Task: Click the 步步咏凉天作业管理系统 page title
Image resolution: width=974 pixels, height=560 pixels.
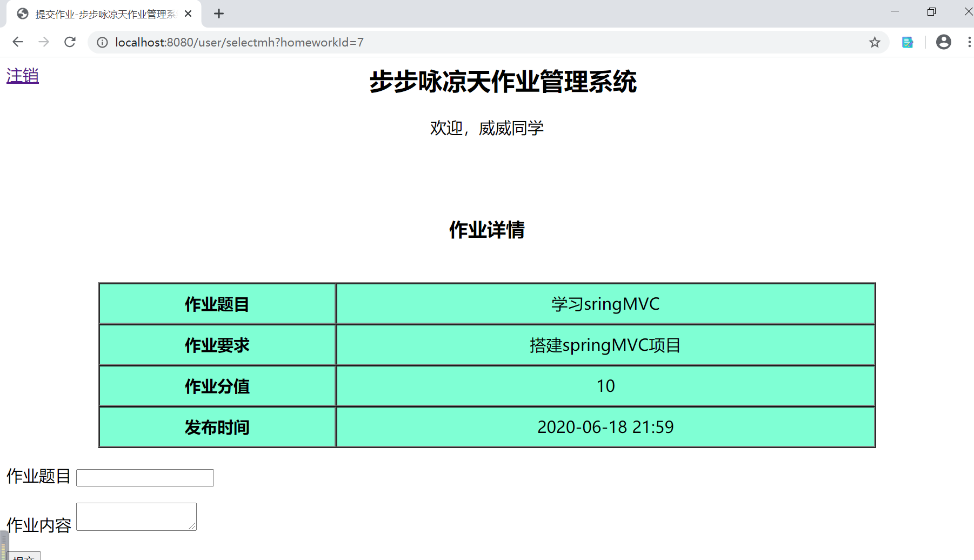Action: 503,82
